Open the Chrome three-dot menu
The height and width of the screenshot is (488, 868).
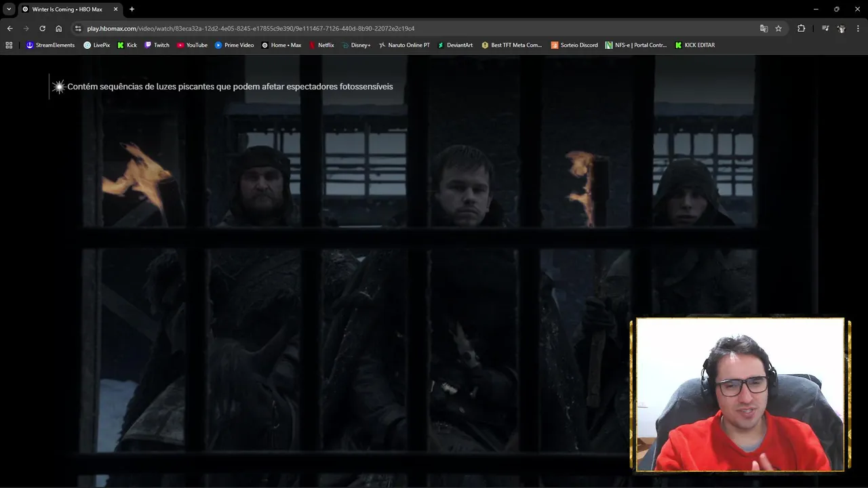click(x=859, y=28)
